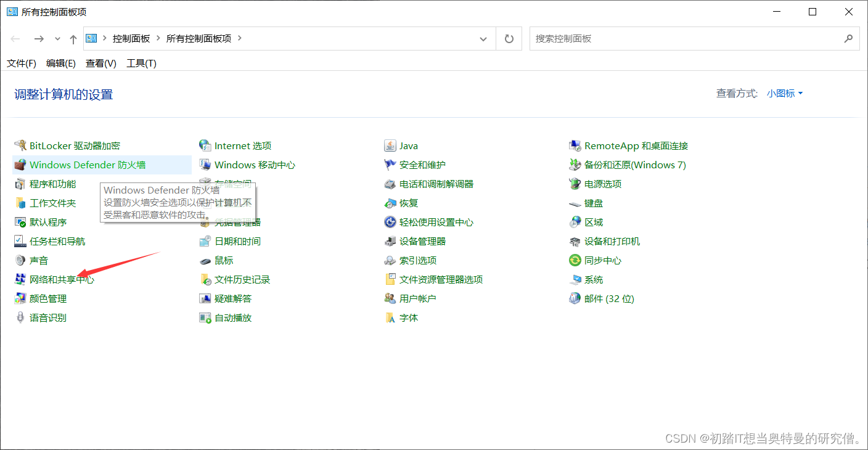Click the 任务栏和导航 icon
868x450 pixels.
pyautogui.click(x=20, y=242)
